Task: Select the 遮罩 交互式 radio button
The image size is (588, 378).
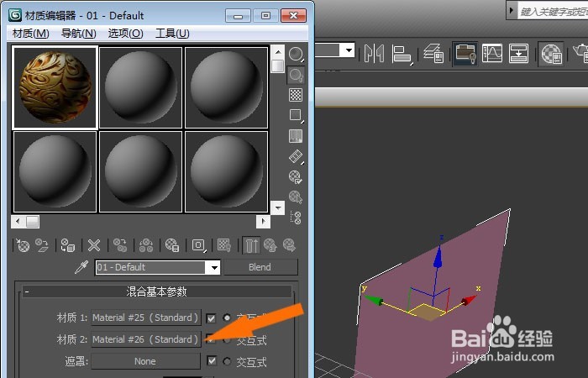Action: tap(227, 361)
